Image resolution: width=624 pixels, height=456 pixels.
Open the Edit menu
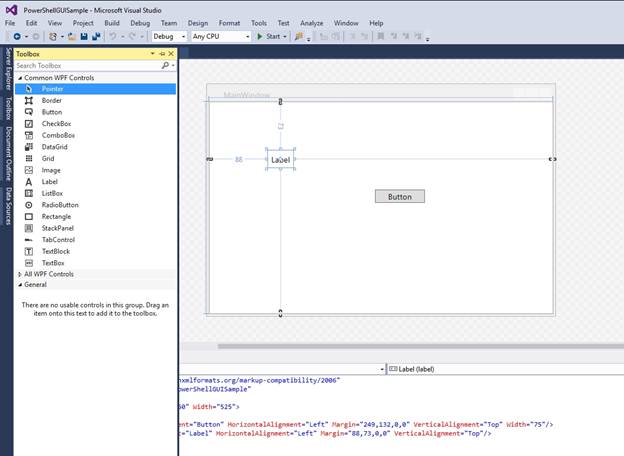tap(31, 23)
